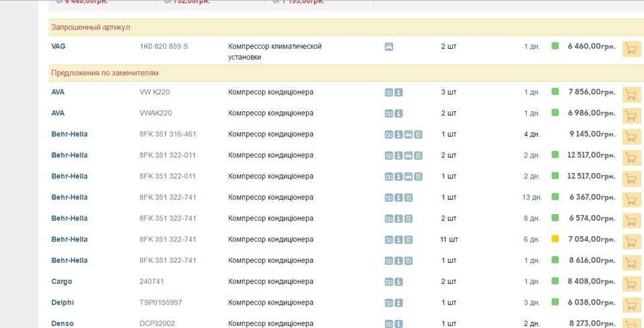Viewport: 644px width, 328px height.
Task: Open photo icon for AVA VW K220
Action: 389,93
